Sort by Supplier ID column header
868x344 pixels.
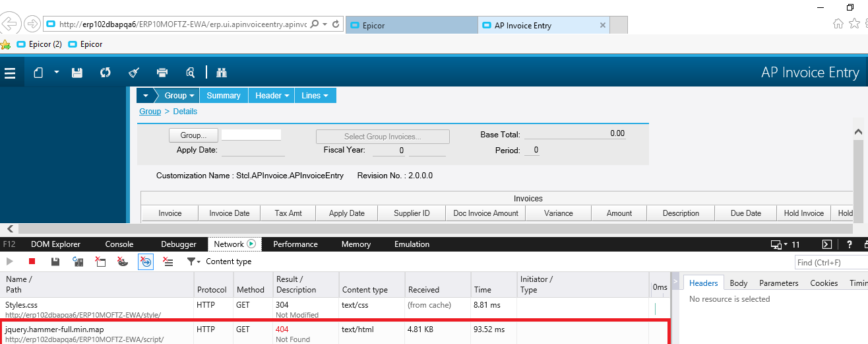tap(412, 213)
